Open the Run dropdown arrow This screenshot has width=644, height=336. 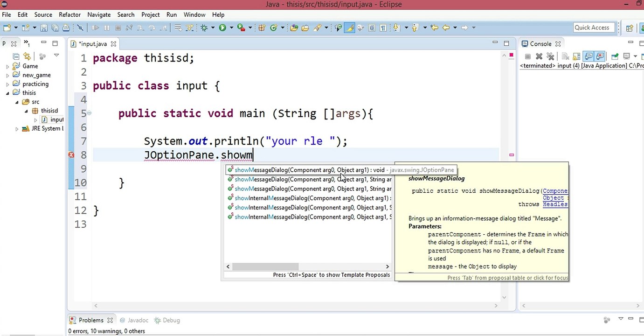tap(231, 28)
